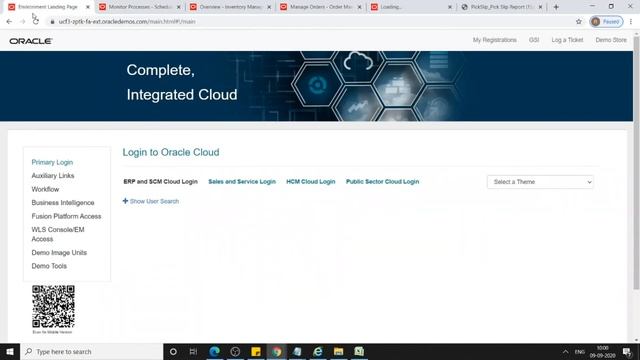The height and width of the screenshot is (360, 640).
Task: Open the notification center icon
Action: 627,351
